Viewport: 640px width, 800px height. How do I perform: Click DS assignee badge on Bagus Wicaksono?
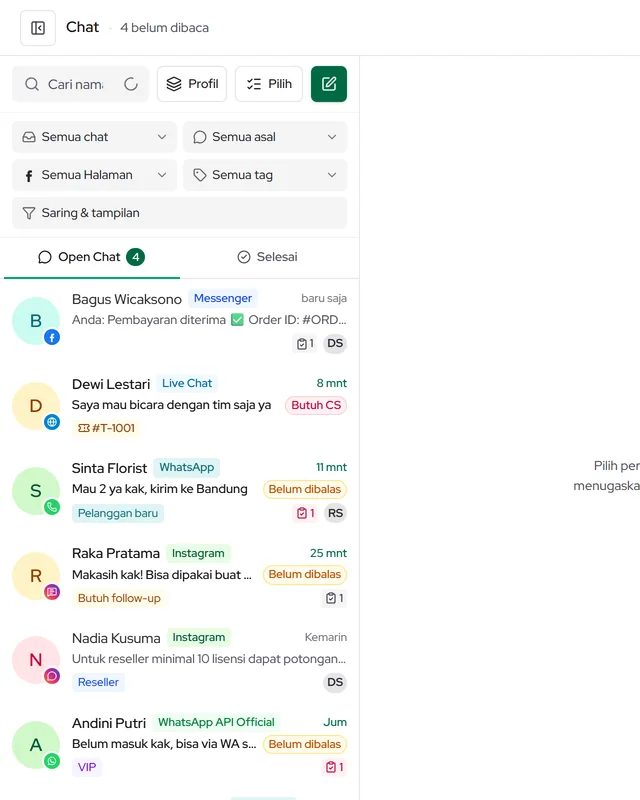335,343
